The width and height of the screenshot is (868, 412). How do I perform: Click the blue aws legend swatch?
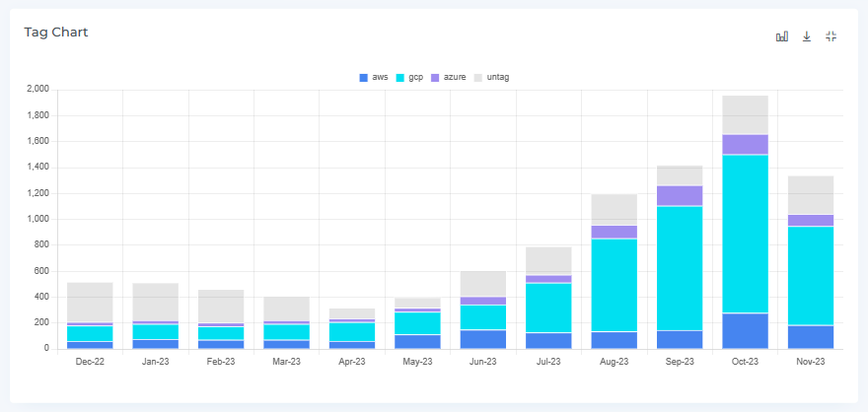365,77
